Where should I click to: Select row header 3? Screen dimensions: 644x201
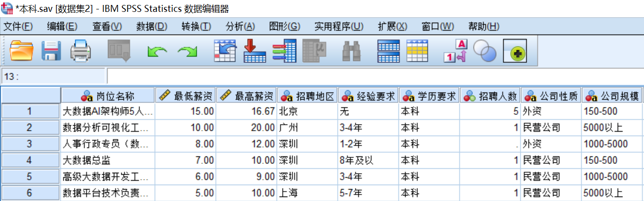(30, 144)
